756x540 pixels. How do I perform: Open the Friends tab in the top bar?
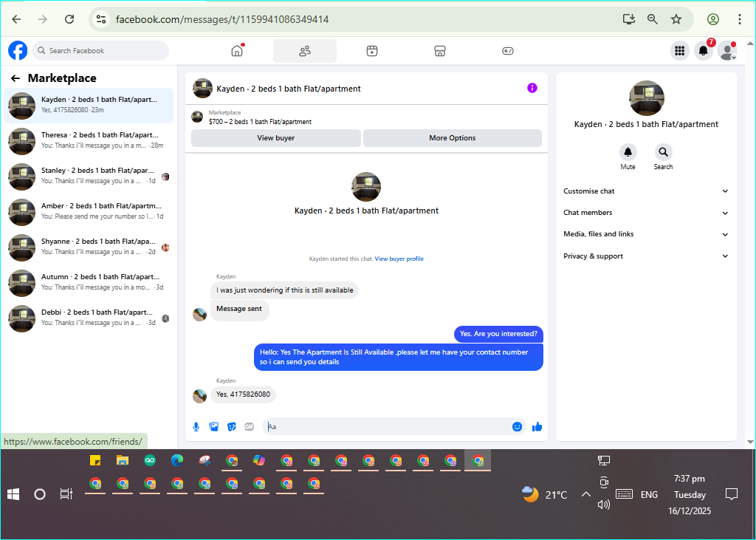click(x=305, y=51)
